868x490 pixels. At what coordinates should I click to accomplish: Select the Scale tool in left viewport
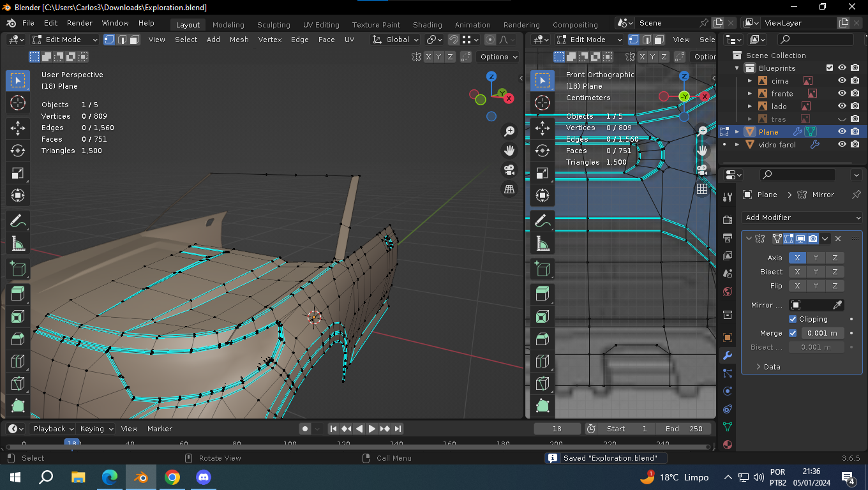point(18,174)
